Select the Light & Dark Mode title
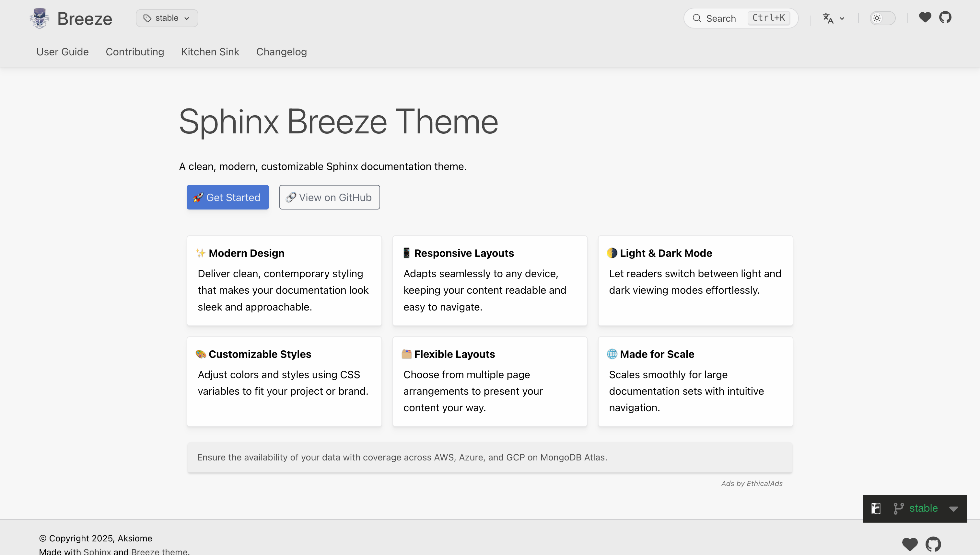980x555 pixels. pyautogui.click(x=666, y=253)
